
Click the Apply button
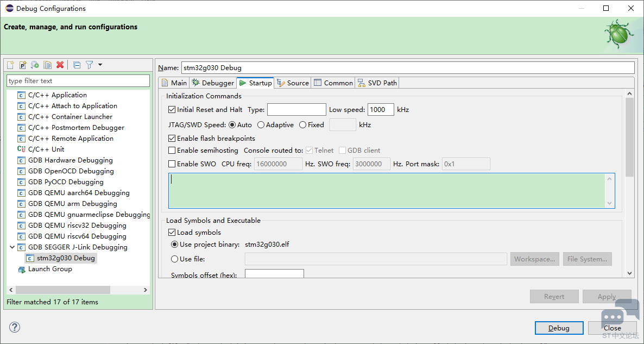(x=607, y=296)
